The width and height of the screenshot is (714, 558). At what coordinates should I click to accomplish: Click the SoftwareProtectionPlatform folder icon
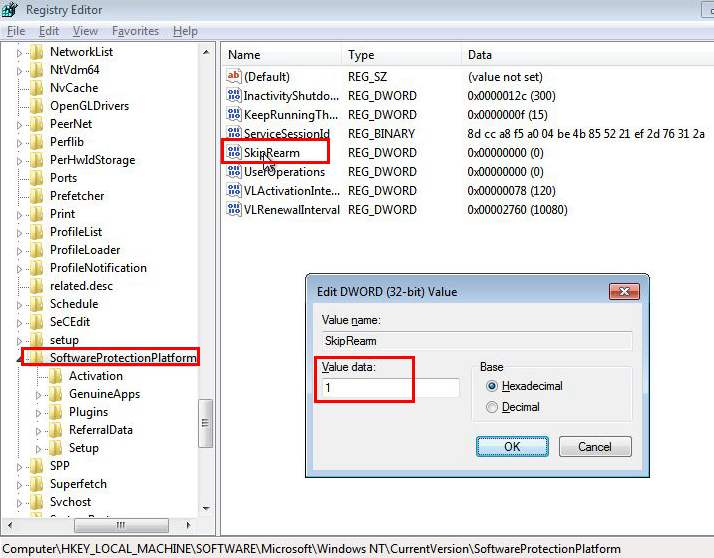(x=38, y=358)
